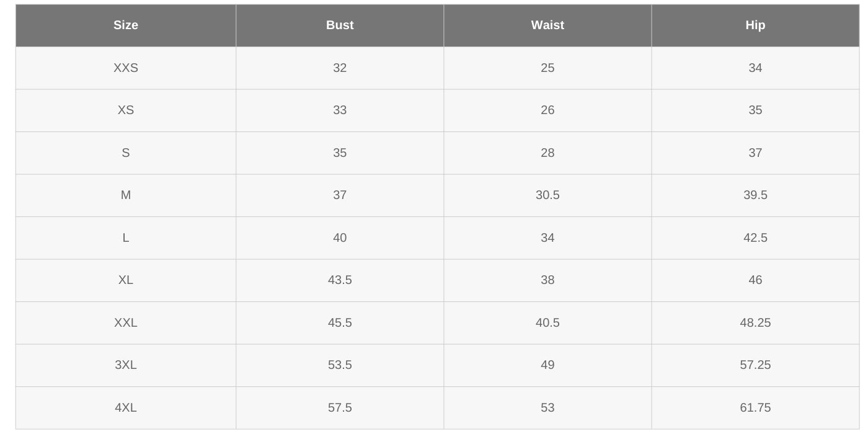Select the 4XL size cell
Screen dimensions: 868x434
pyautogui.click(x=126, y=408)
